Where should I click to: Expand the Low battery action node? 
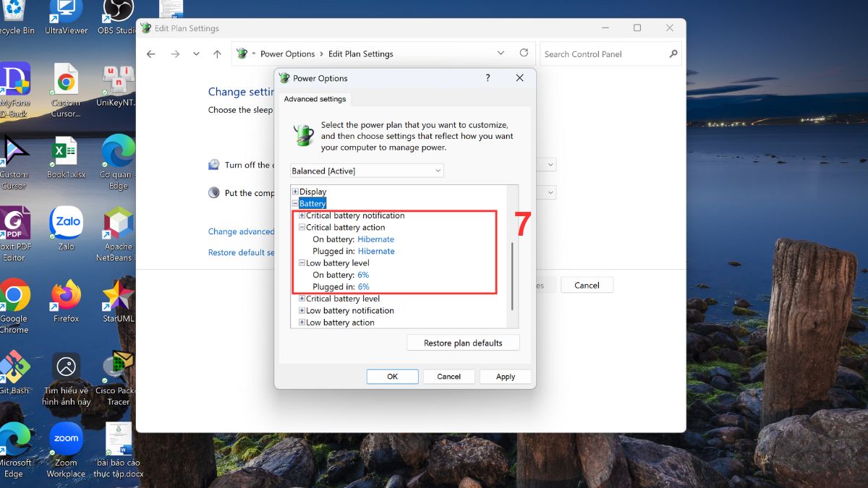[x=302, y=322]
